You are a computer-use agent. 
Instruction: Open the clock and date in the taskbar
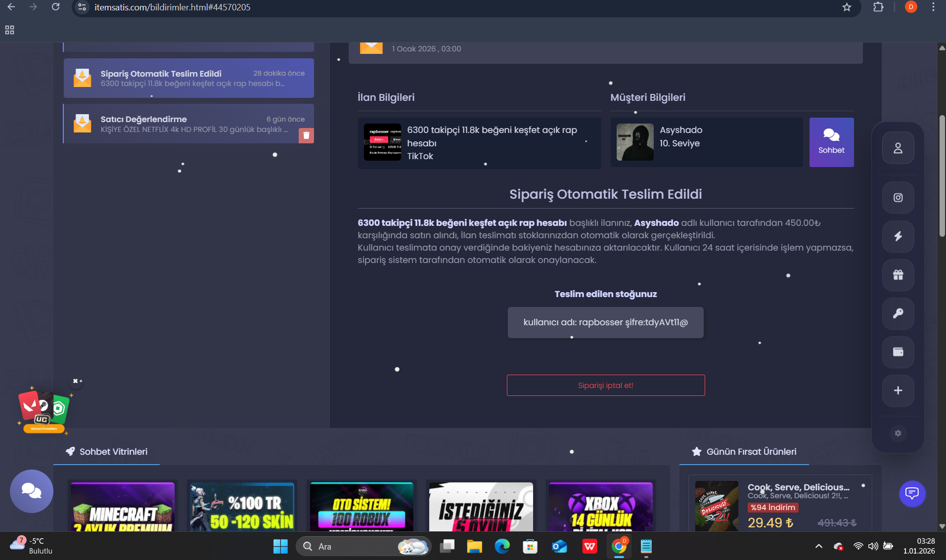[x=919, y=546]
